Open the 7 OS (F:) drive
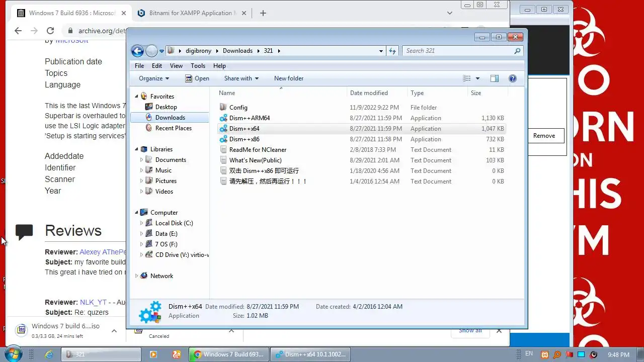This screenshot has height=362, width=644. tap(161, 244)
